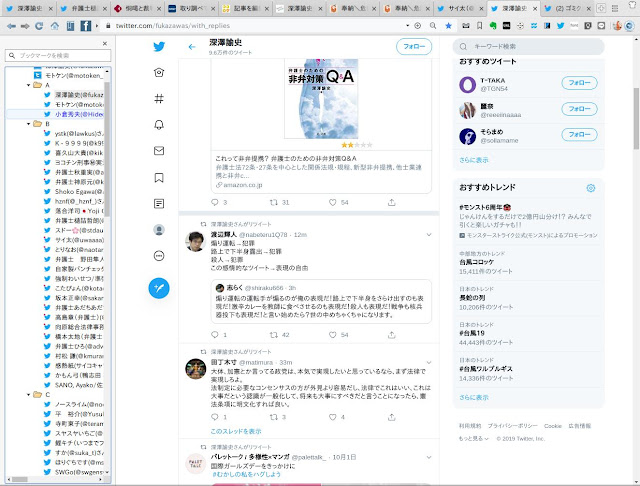Viewport: 640px width, 486px height.
Task: Like the 渡辺輝人 tweet
Action: [333, 335]
